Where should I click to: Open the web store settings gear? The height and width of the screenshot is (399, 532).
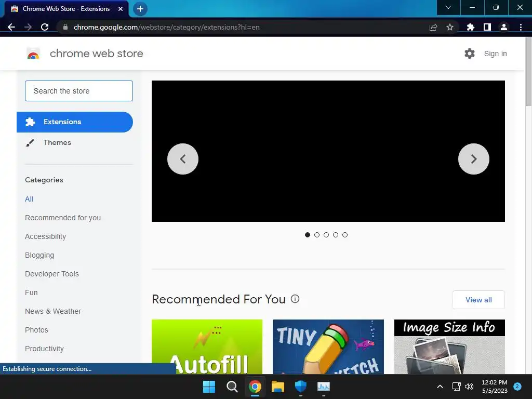[470, 54]
